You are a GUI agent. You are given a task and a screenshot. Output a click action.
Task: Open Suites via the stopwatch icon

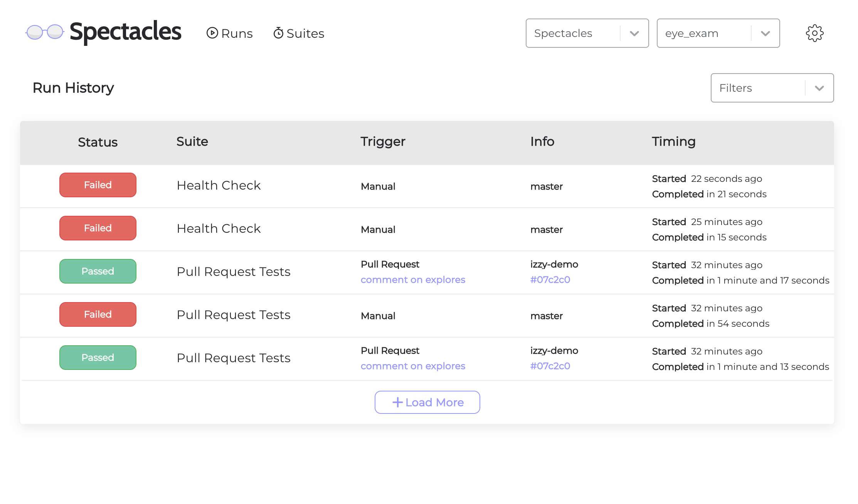pyautogui.click(x=279, y=33)
